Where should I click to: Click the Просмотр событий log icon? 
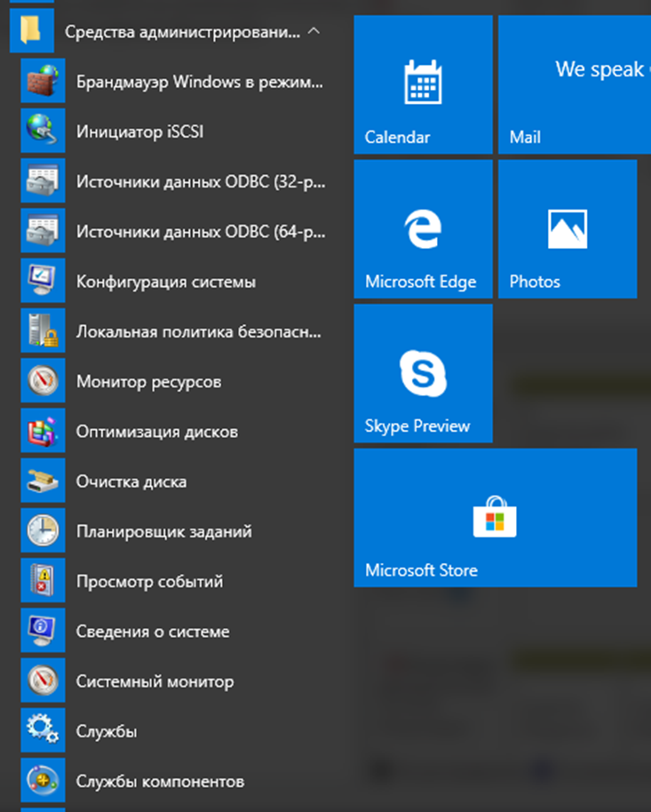43,580
